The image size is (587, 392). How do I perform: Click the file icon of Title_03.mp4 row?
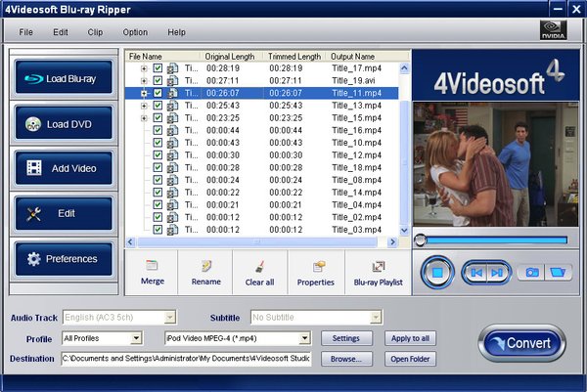(x=172, y=230)
